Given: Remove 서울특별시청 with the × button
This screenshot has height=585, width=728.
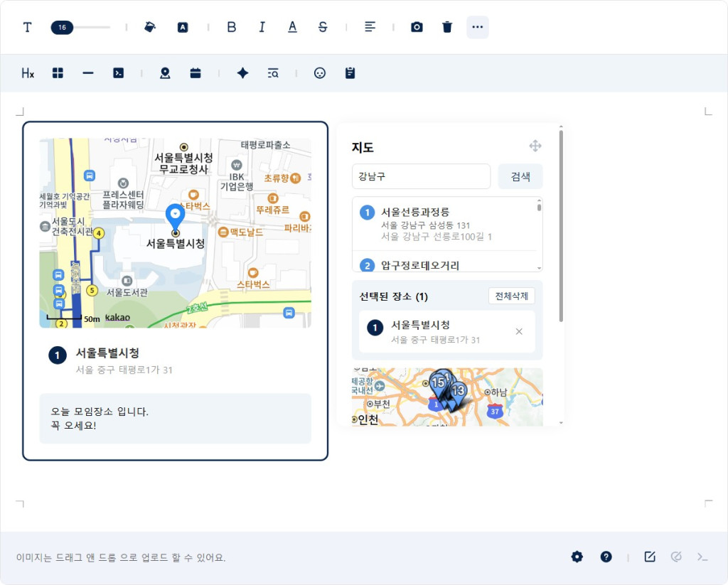Looking at the screenshot, I should tap(519, 331).
